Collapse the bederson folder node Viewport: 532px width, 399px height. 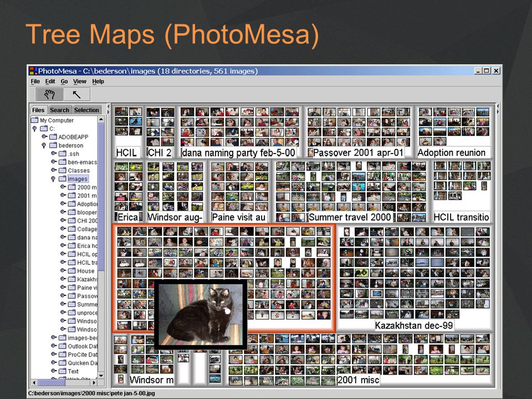tap(44, 146)
